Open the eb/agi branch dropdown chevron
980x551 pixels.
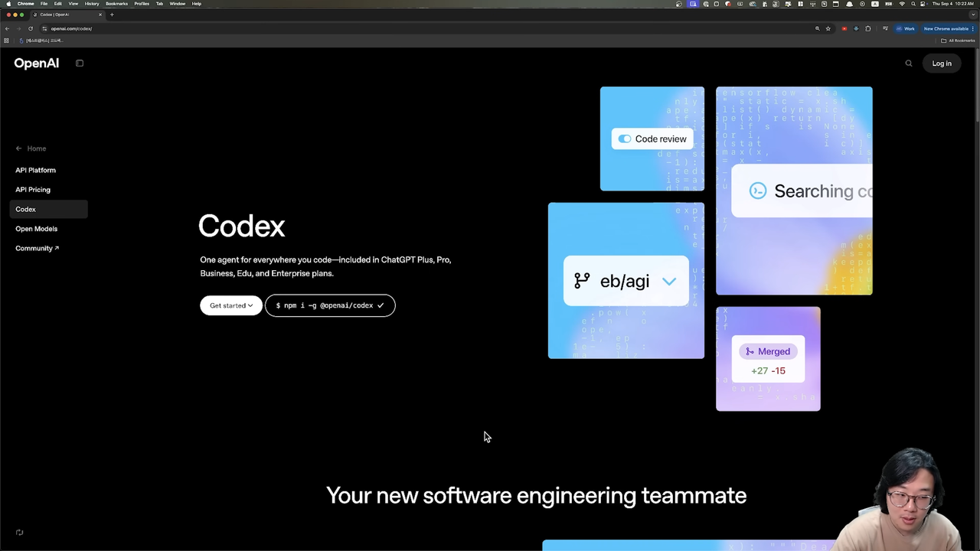point(669,281)
